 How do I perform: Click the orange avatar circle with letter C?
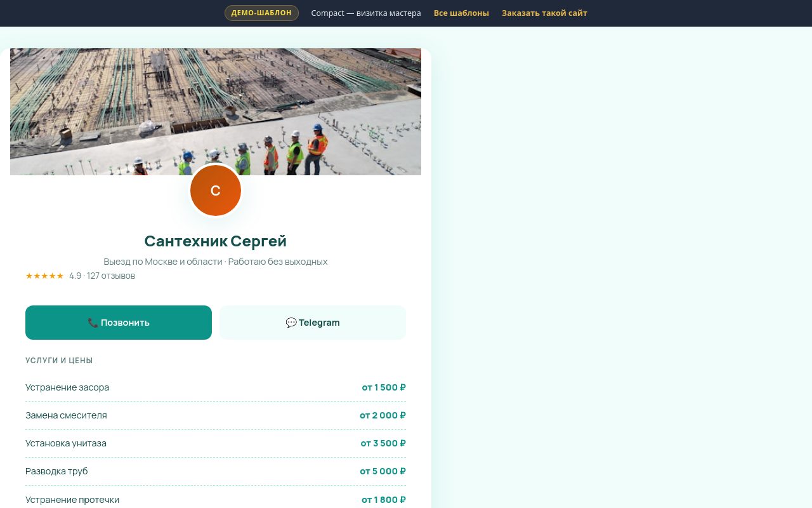[216, 190]
